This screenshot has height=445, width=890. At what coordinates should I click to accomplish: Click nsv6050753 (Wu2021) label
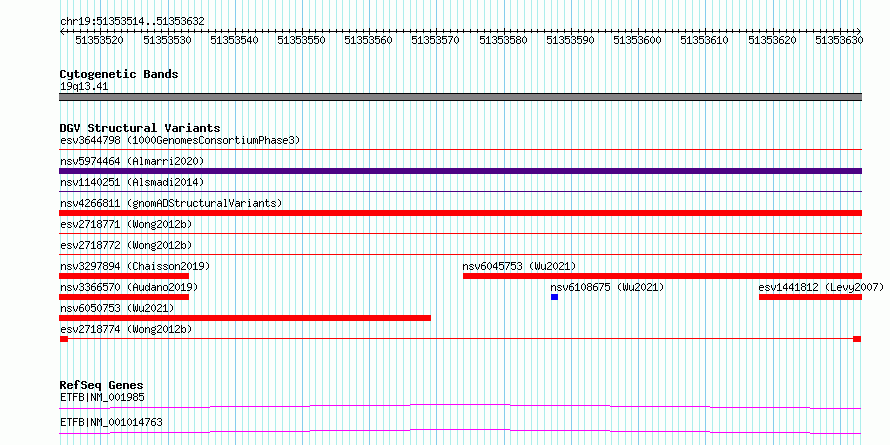117,308
